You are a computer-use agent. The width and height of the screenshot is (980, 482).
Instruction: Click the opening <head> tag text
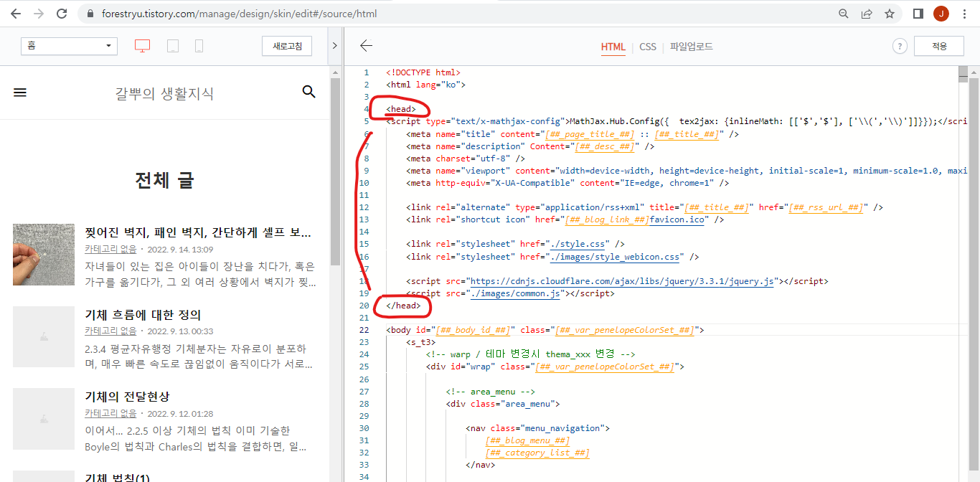click(x=401, y=109)
